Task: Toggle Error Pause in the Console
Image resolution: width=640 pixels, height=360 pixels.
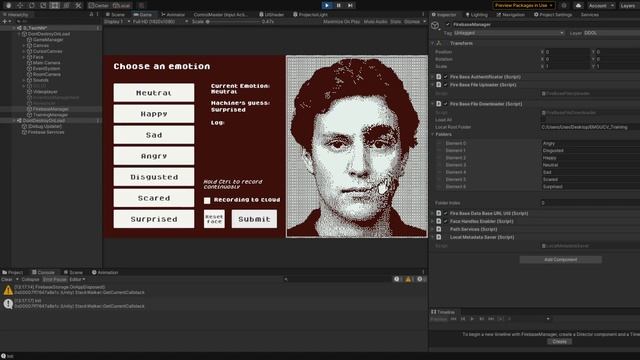Action: 55,280
